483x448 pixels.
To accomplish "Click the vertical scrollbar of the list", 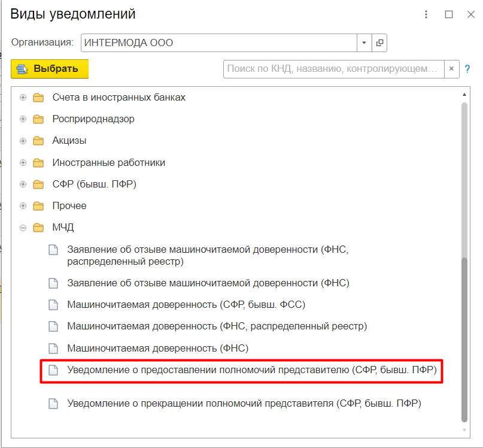I will (x=464, y=335).
